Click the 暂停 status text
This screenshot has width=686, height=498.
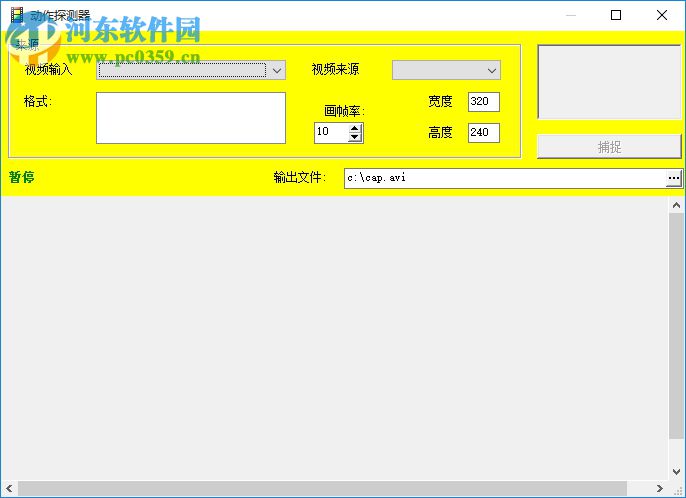(x=21, y=177)
